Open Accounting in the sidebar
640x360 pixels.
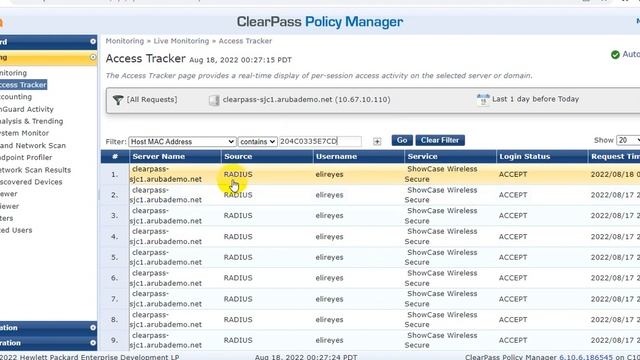[x=16, y=97]
